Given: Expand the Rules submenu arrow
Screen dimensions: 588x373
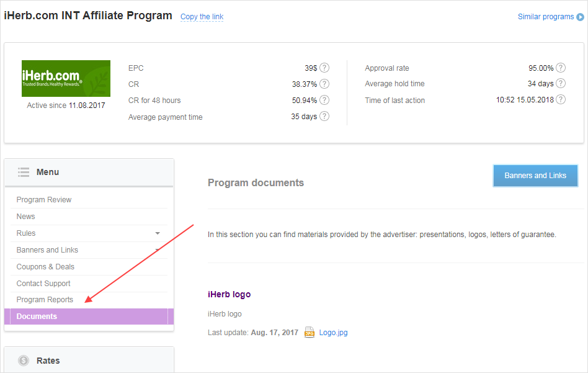Looking at the screenshot, I should [158, 233].
